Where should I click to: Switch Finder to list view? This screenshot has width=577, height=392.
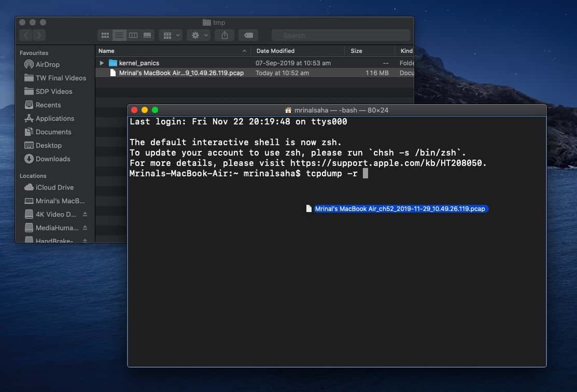point(119,35)
